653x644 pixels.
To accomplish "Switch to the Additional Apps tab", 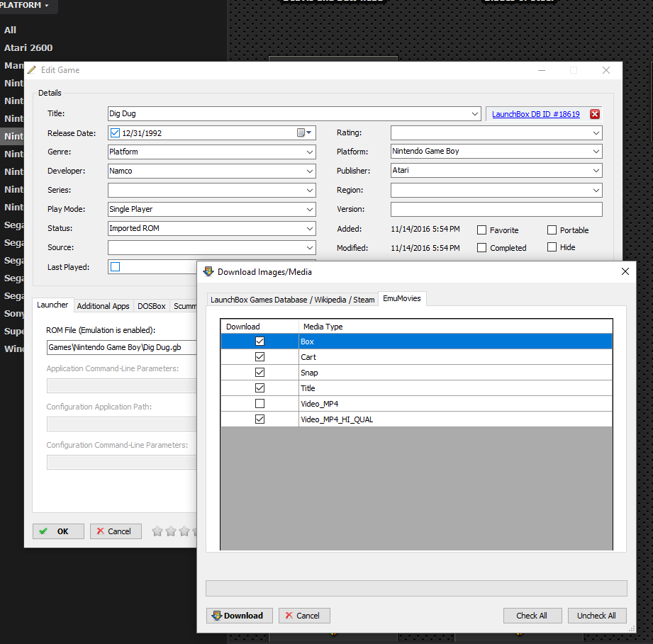I will coord(104,306).
